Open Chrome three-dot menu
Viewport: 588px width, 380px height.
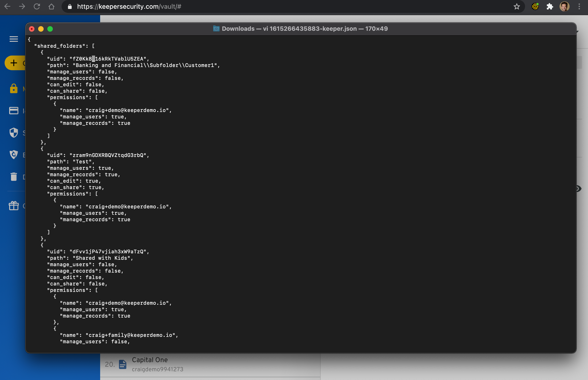579,7
